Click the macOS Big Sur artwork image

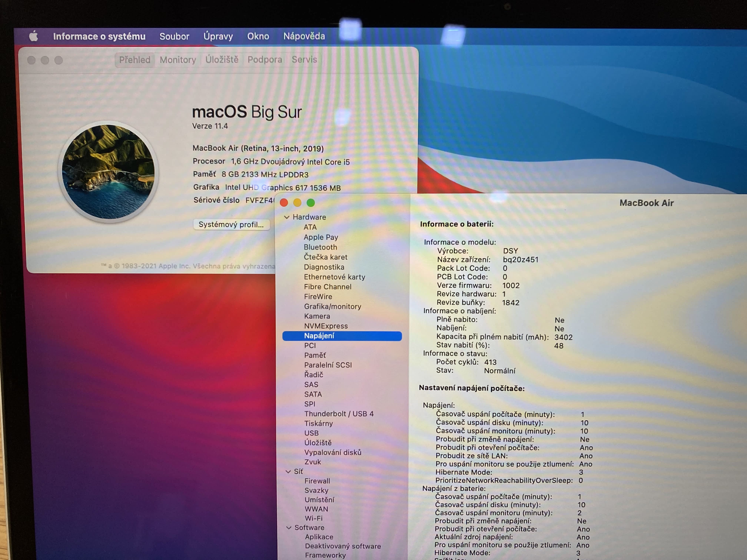pos(108,171)
